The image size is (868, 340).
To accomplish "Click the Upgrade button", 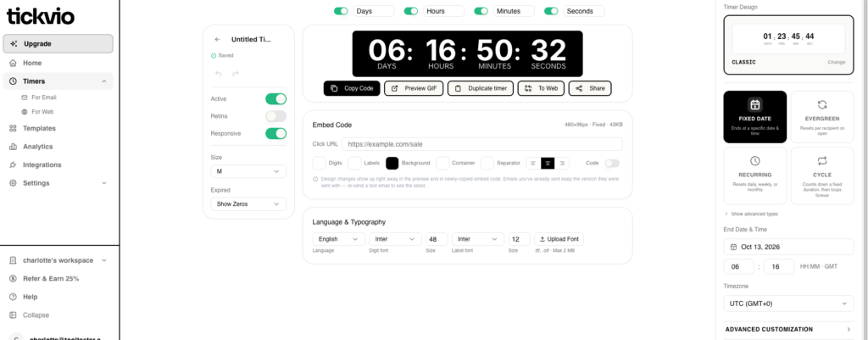I will point(58,44).
